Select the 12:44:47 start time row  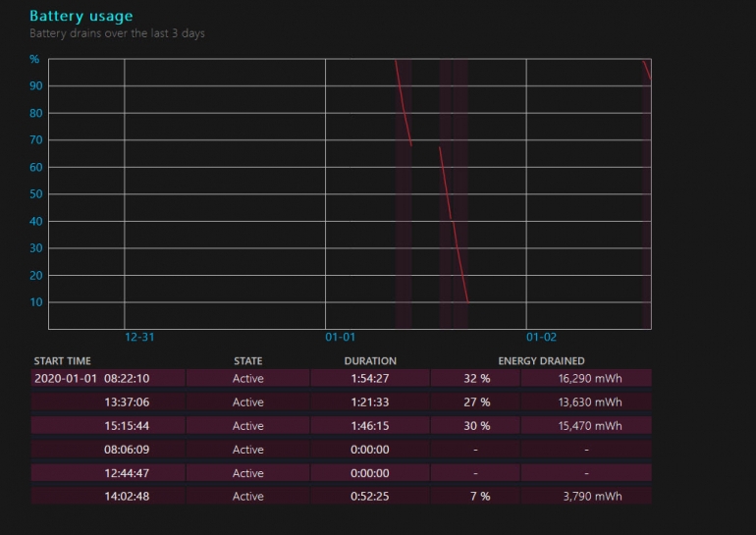128,472
